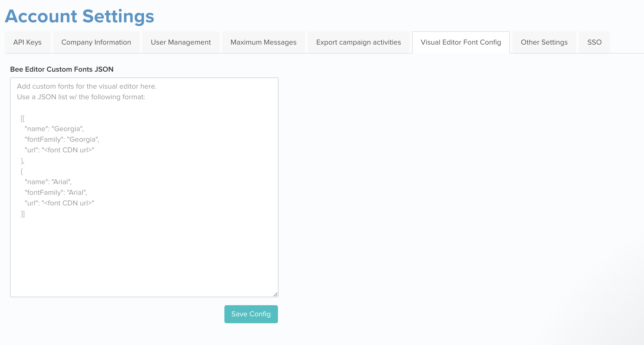Switch to the SSO tab
Screen dimensions: 644x345
[594, 42]
